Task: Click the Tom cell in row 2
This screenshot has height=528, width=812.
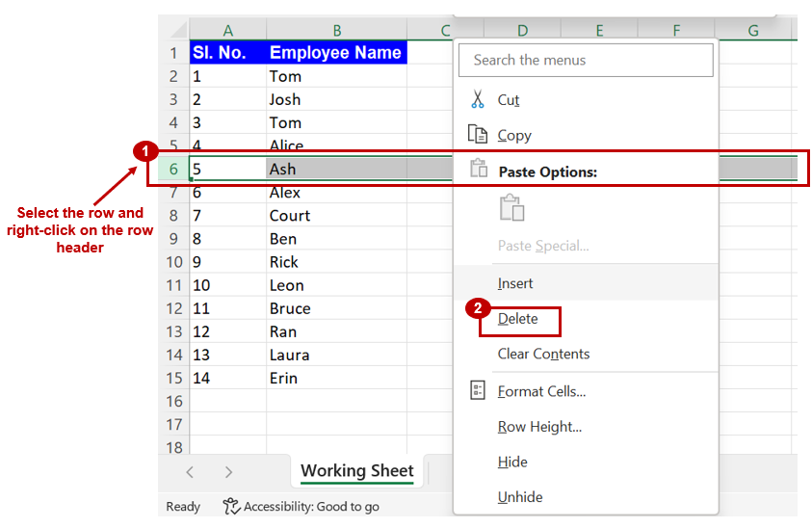Action: click(x=336, y=76)
